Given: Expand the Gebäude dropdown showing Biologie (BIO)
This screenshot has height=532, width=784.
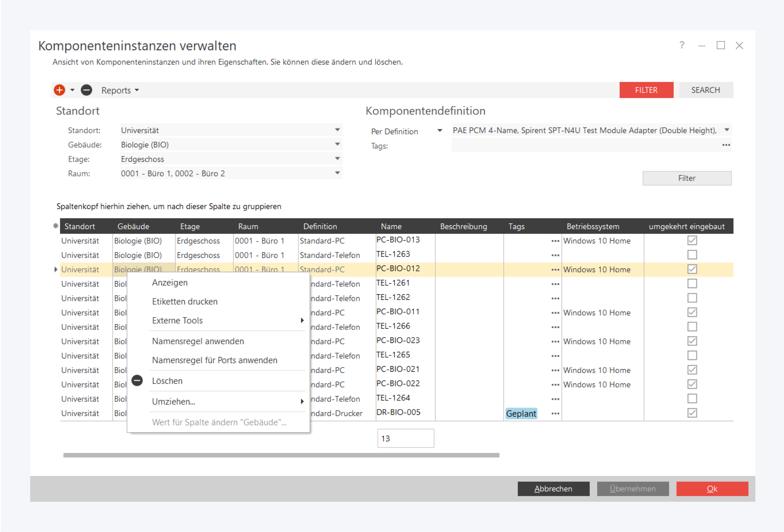Looking at the screenshot, I should 337,144.
